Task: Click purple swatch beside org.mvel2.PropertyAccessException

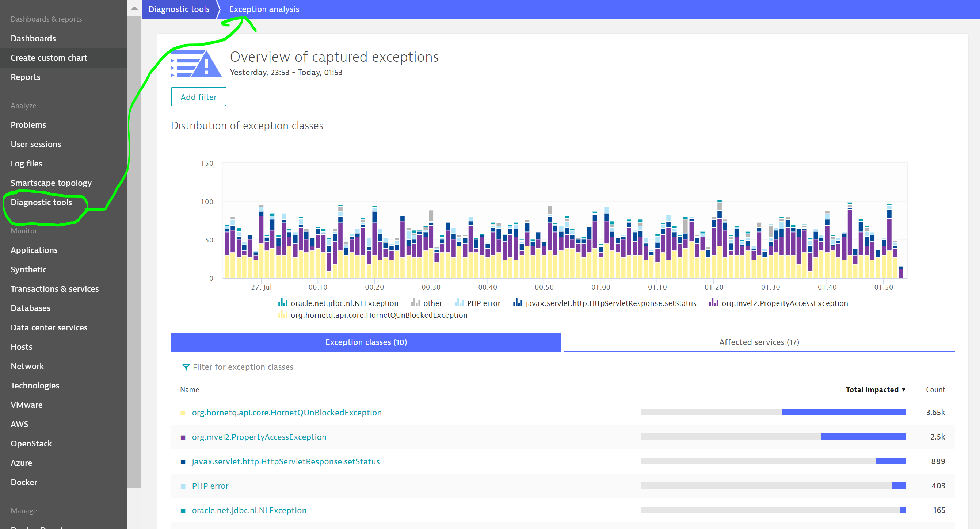Action: point(183,437)
